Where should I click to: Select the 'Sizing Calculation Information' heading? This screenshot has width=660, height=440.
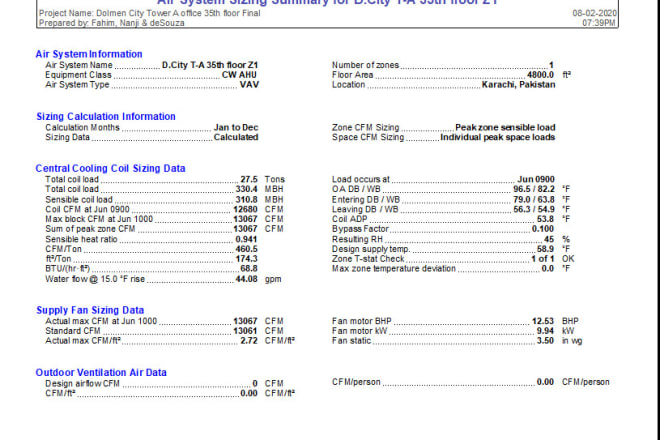(106, 116)
